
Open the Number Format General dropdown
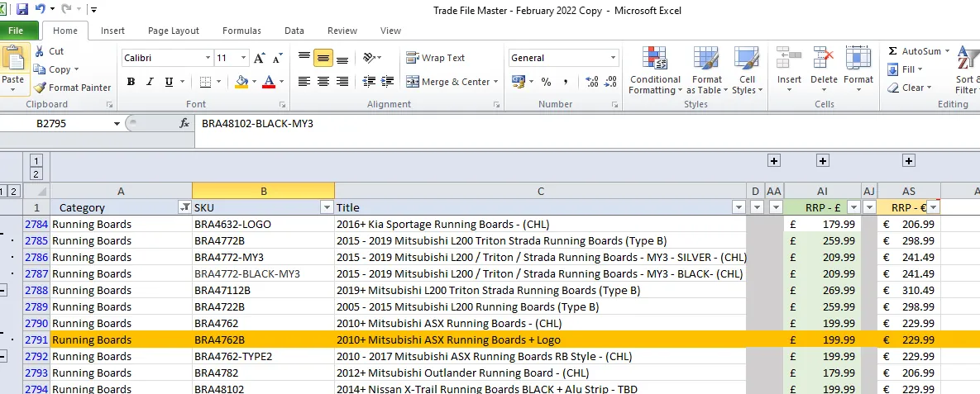click(613, 58)
